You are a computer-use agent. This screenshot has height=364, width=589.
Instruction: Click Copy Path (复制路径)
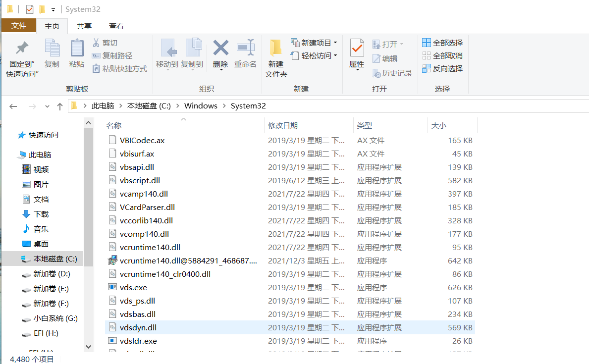click(x=112, y=55)
